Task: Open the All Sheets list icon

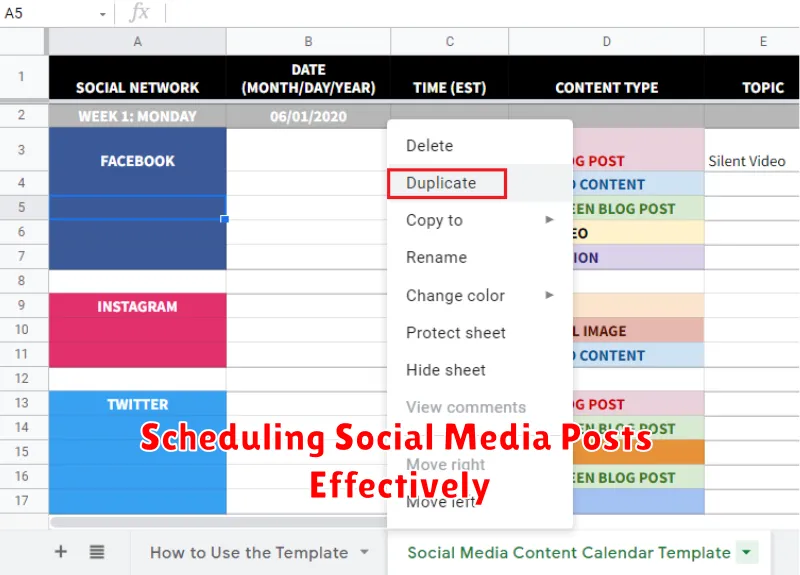Action: (x=97, y=552)
